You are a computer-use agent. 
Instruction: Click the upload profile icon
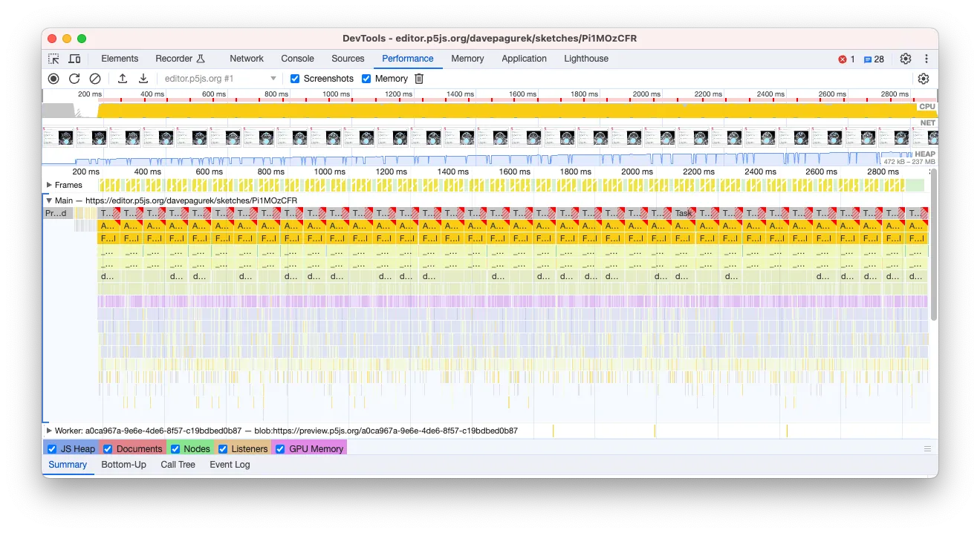pyautogui.click(x=123, y=78)
